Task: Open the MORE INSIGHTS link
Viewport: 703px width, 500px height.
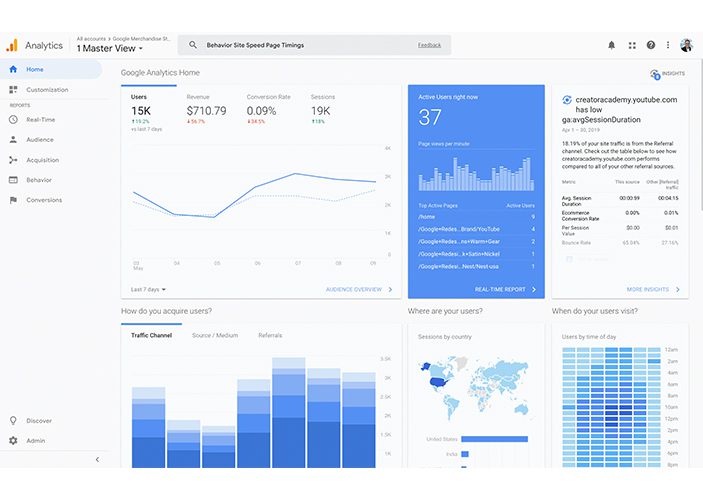Action: click(x=648, y=290)
